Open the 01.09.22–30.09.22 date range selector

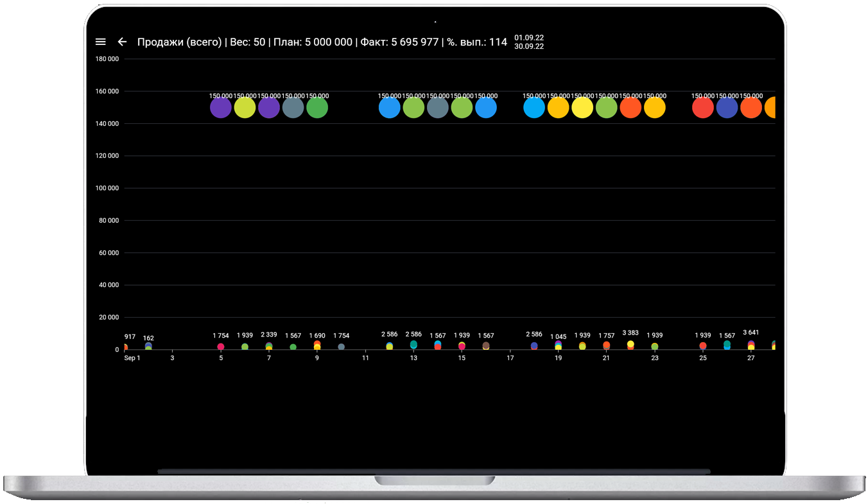528,42
